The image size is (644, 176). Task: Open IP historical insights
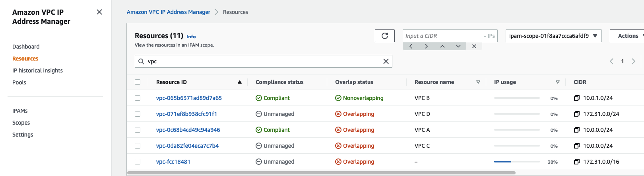tap(37, 70)
